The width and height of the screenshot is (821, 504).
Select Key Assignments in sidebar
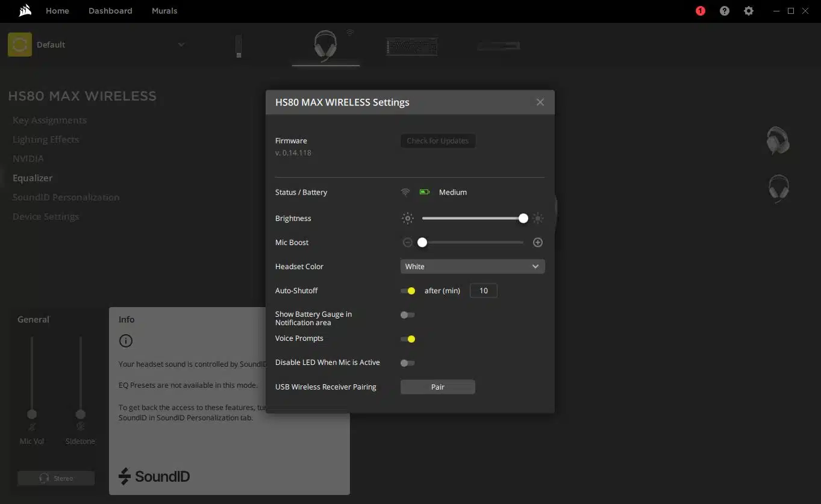tap(49, 120)
